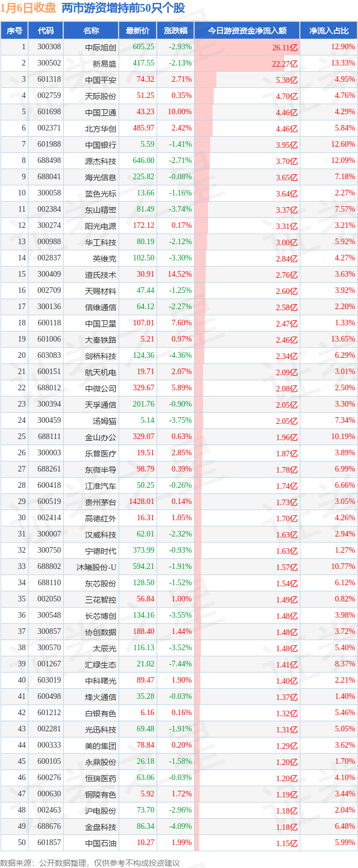Select stock name 信维通信
Viewport: 358px width, 868px height.
[101, 307]
